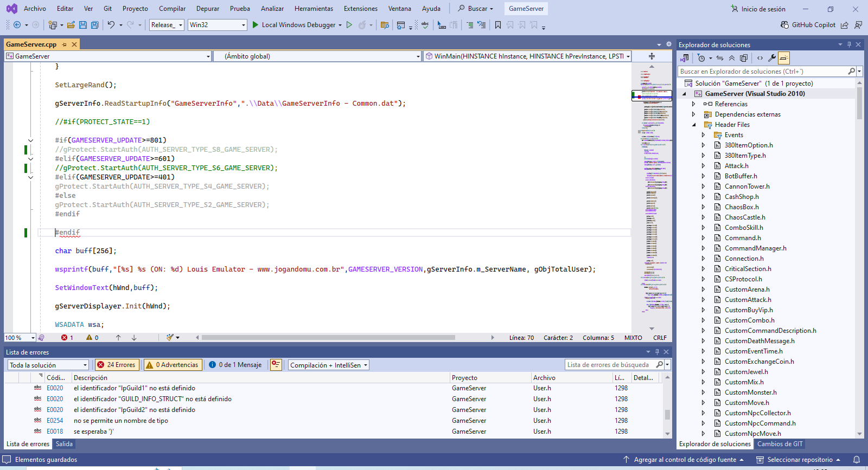Click the navigate backward arrow icon

[x=17, y=25]
